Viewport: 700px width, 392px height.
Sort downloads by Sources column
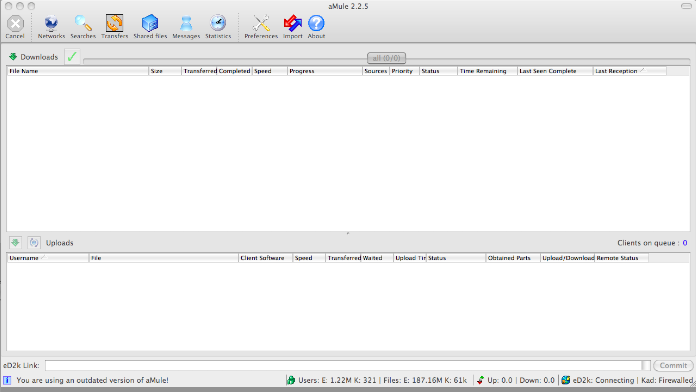[x=376, y=71]
